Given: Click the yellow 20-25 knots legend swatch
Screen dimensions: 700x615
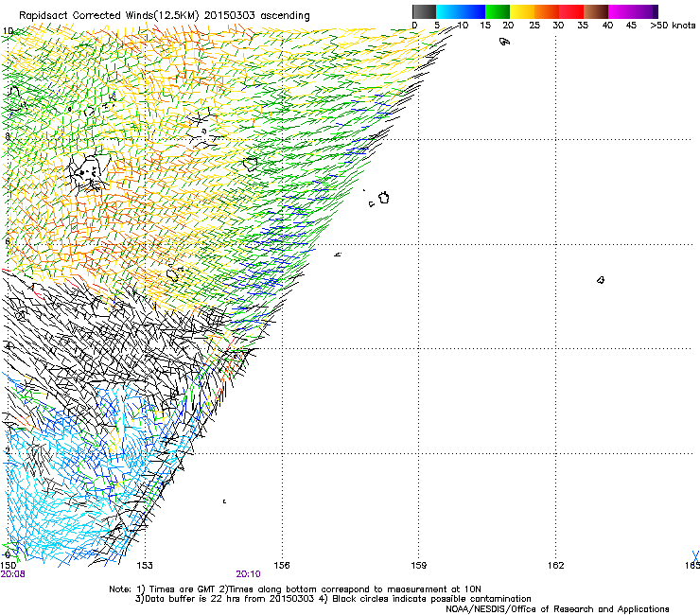Looking at the screenshot, I should [522, 11].
